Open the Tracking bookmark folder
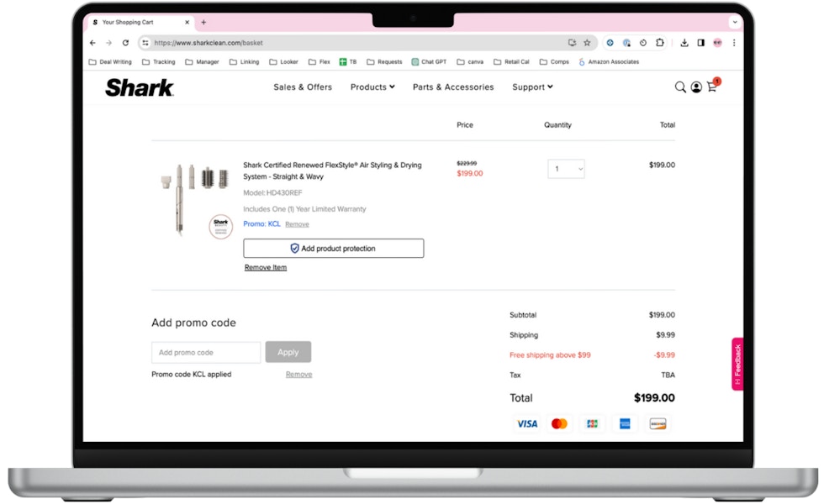824x504 pixels. coord(159,62)
